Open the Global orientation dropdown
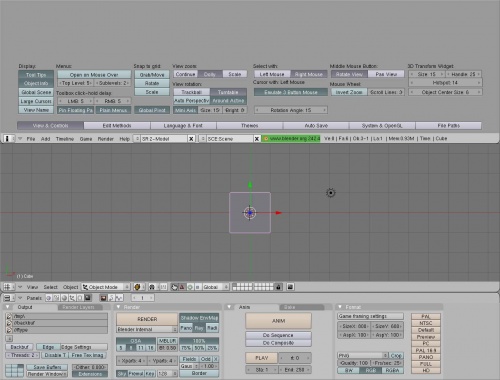Viewport: 500px width, 380px height. click(x=216, y=287)
